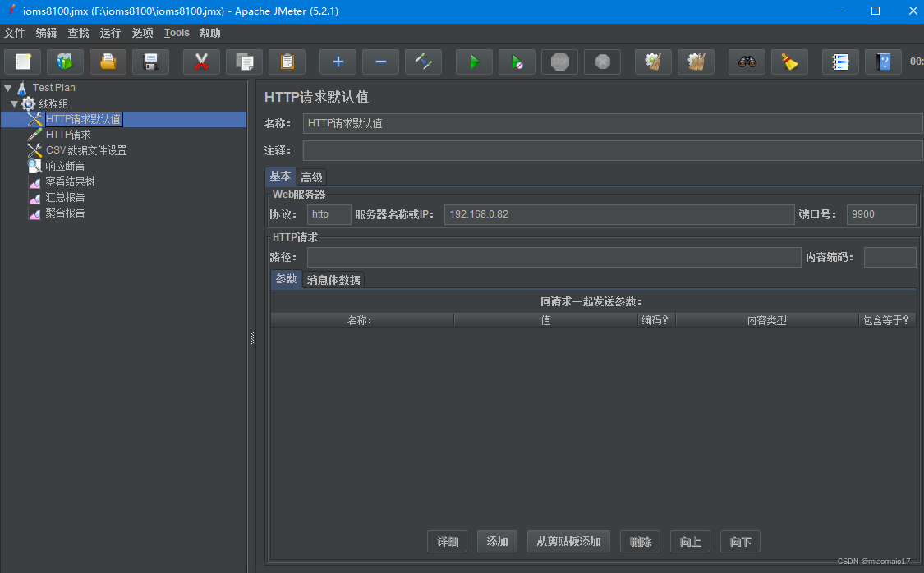Click the Toggle enable/disable icon
The height and width of the screenshot is (573, 924).
(x=423, y=62)
